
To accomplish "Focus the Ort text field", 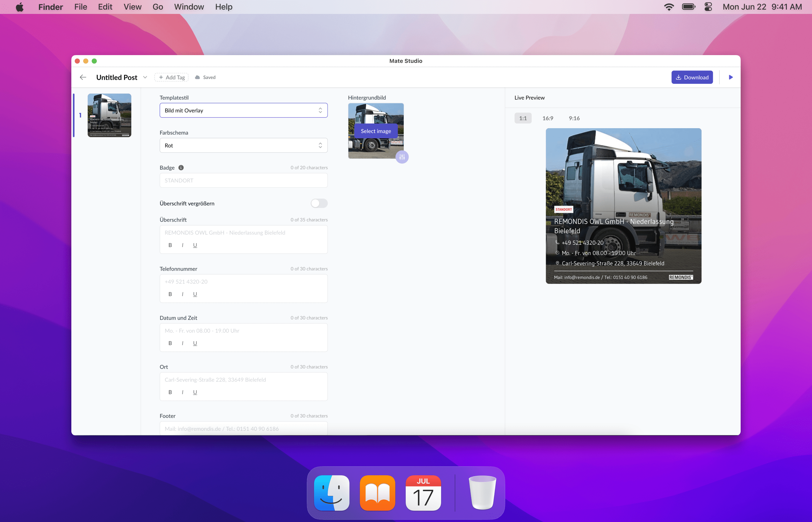I will (243, 380).
